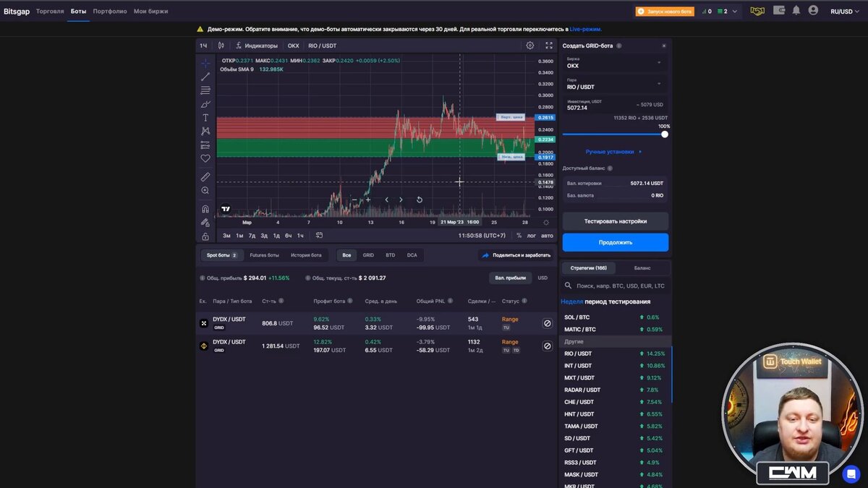This screenshot has width=868, height=488.
Task: Open the Портфолио menu item
Action: tap(110, 12)
